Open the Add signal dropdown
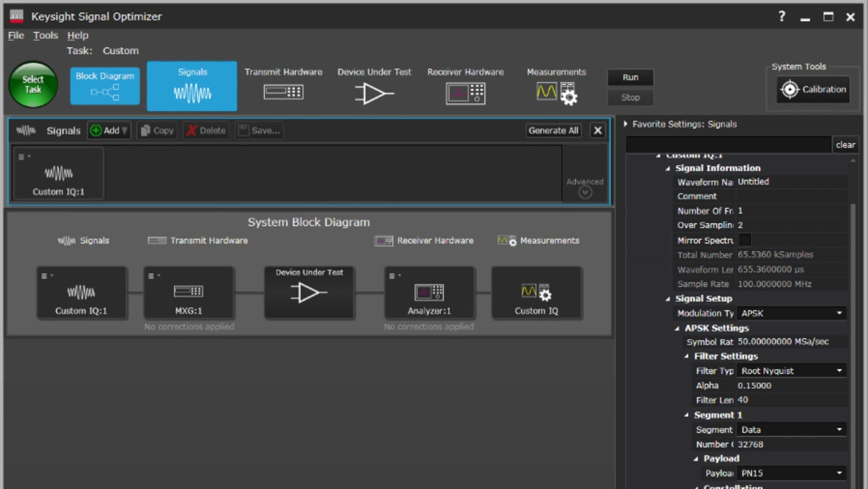The height and width of the screenshot is (489, 868). [108, 131]
